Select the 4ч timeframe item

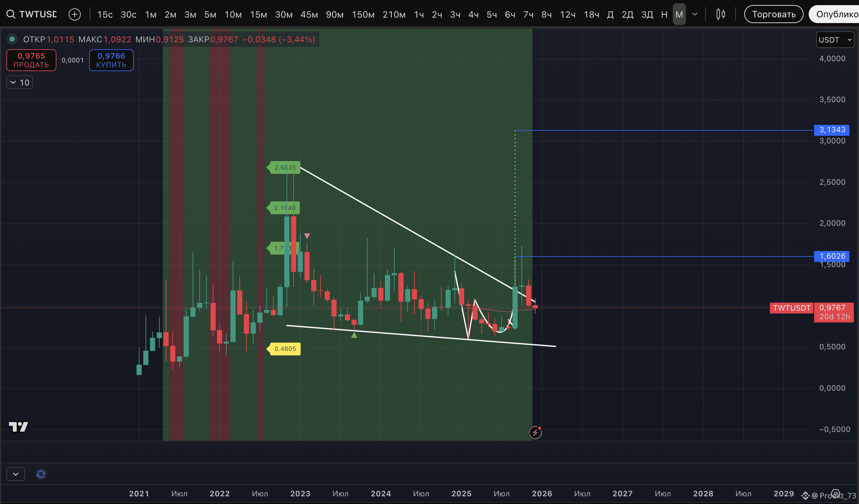[473, 15]
